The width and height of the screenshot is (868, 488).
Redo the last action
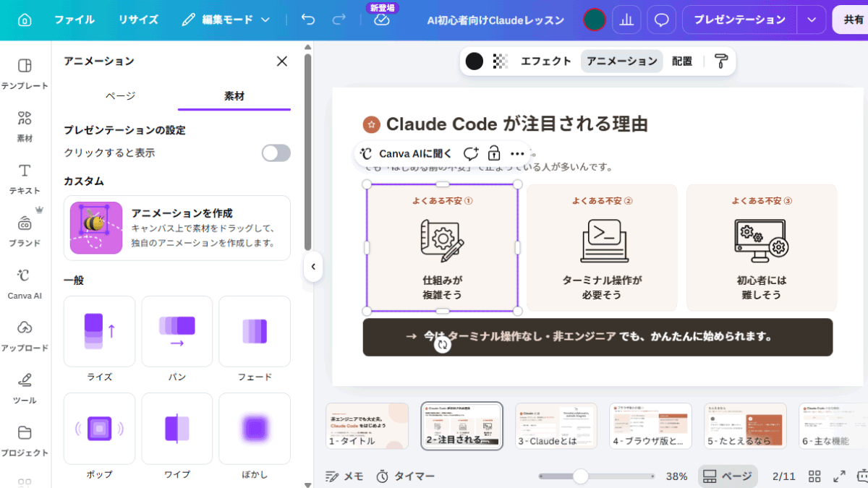(x=339, y=20)
